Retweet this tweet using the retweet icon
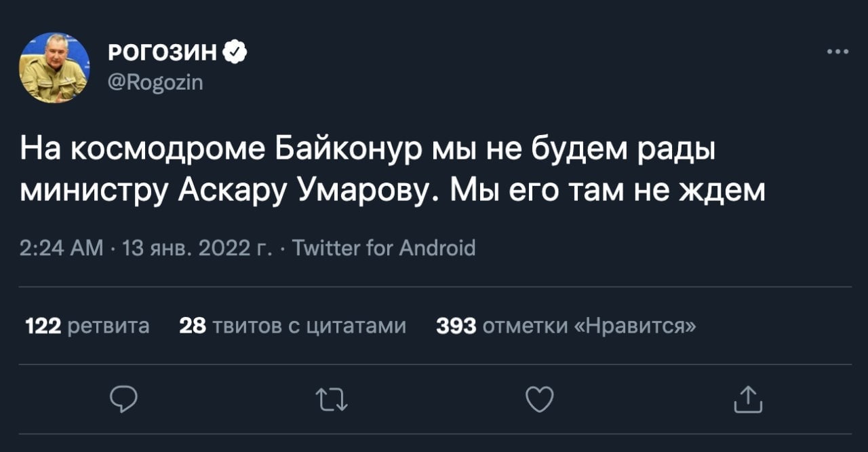 (334, 400)
